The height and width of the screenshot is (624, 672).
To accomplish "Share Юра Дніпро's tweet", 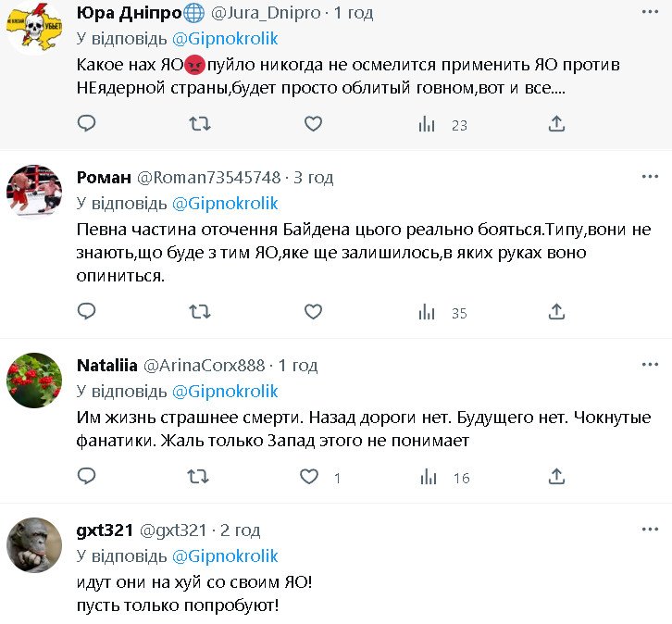I will point(556,123).
